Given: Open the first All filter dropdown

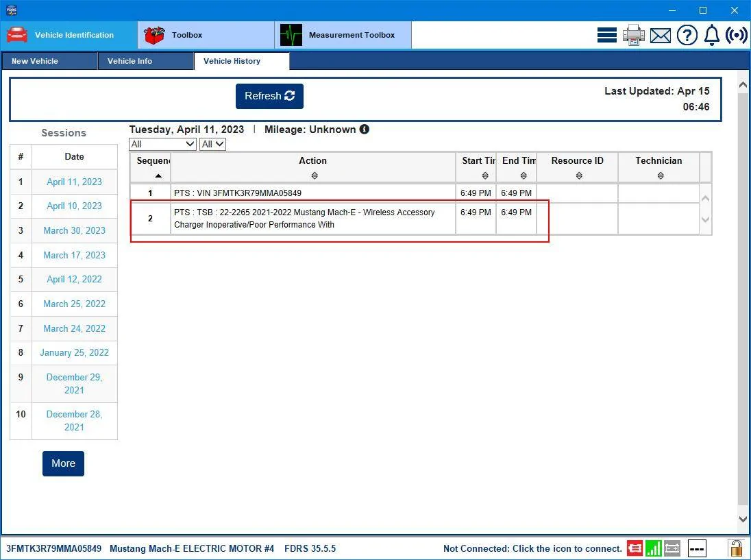Looking at the screenshot, I should [163, 144].
